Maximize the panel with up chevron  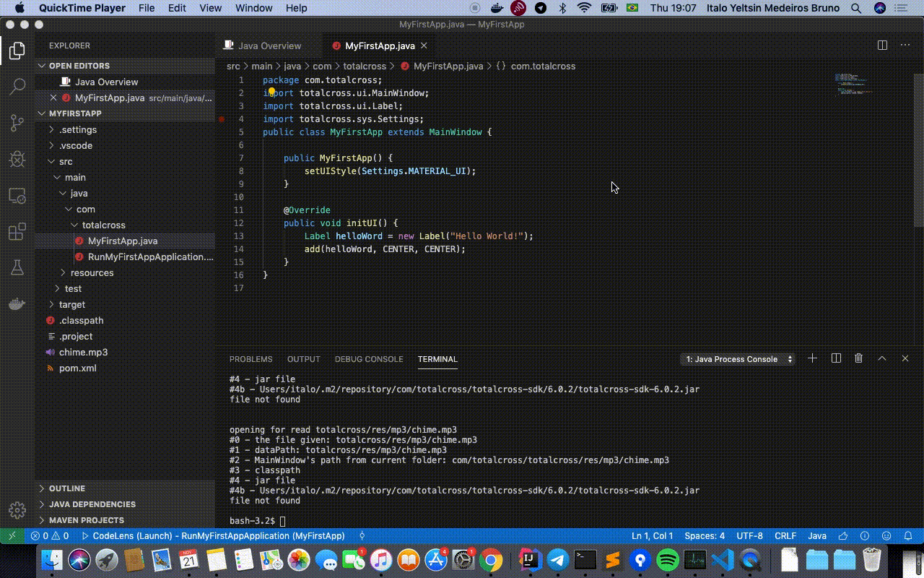[x=881, y=358]
